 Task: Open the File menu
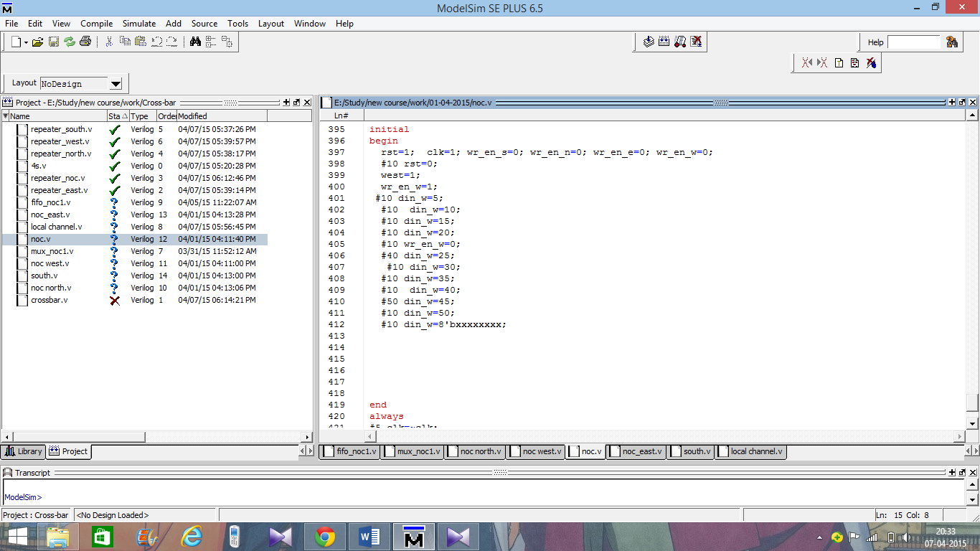coord(11,24)
